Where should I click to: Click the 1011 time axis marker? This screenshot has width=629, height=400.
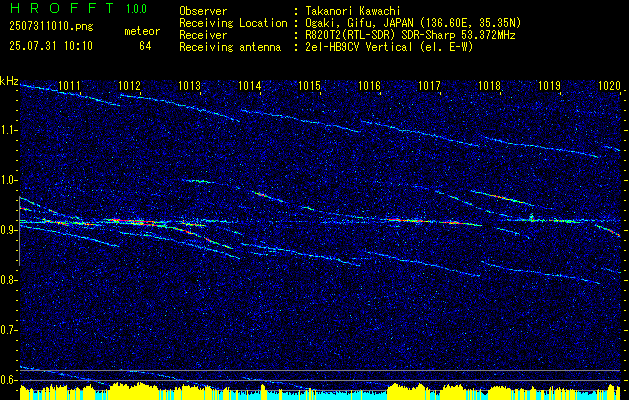(69, 85)
